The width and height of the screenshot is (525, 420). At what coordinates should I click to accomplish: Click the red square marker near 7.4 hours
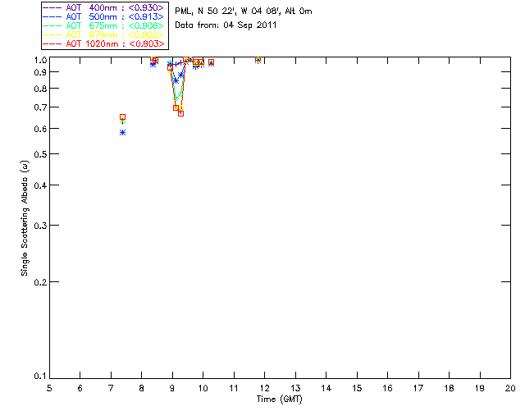tap(122, 117)
